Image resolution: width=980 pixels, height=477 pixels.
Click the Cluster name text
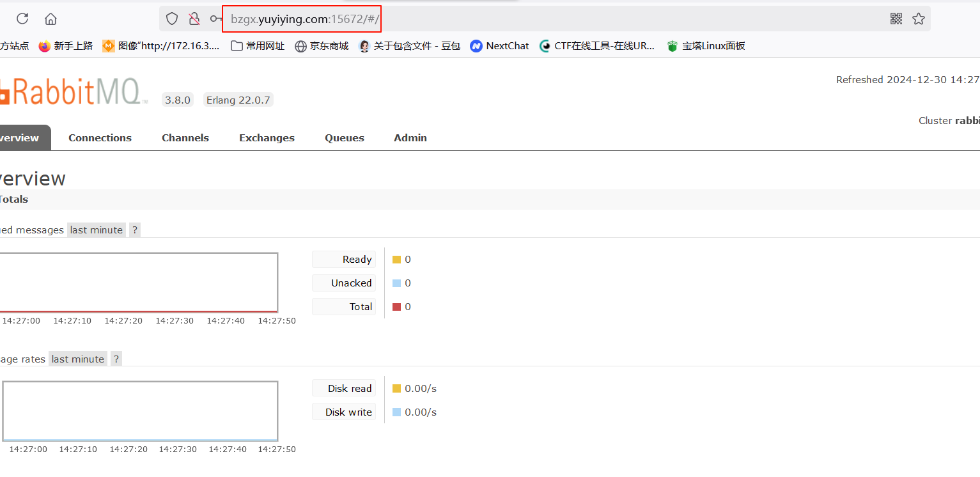click(x=949, y=121)
